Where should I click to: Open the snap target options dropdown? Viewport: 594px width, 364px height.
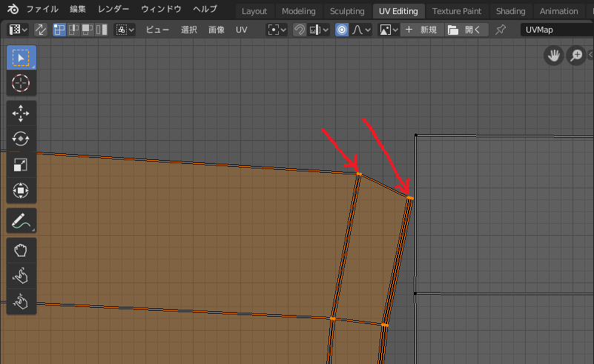pyautogui.click(x=319, y=30)
